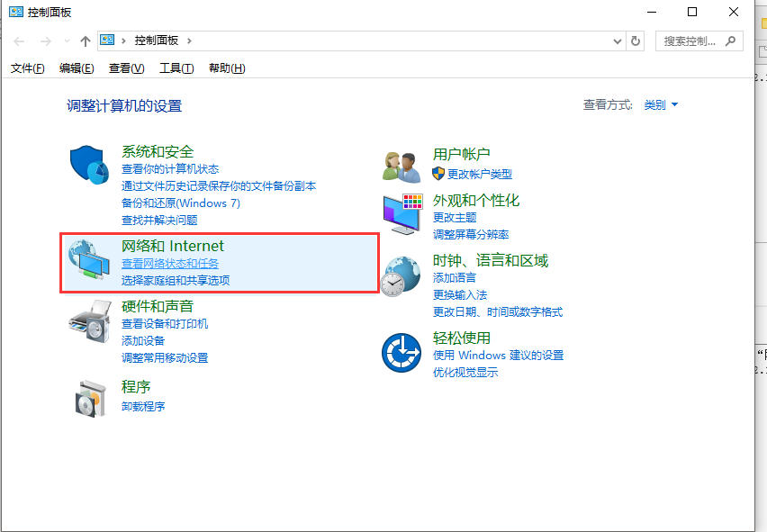Click 更换输入法 link

click(460, 295)
